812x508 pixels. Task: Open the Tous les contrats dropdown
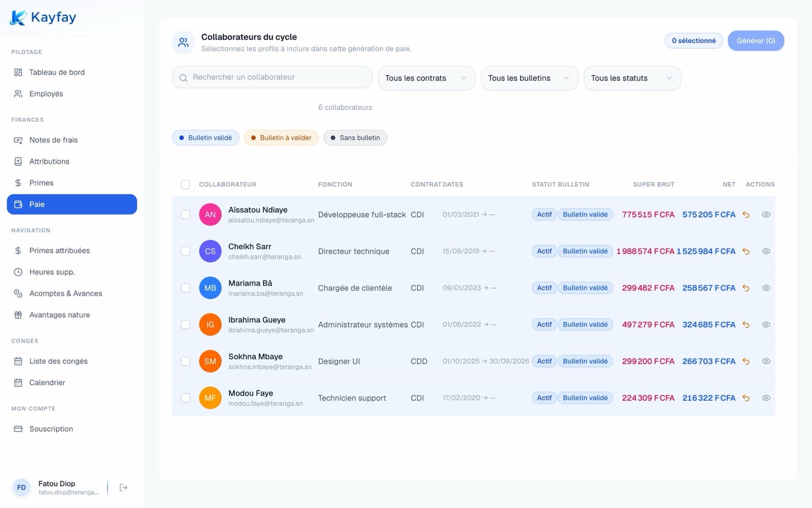426,78
